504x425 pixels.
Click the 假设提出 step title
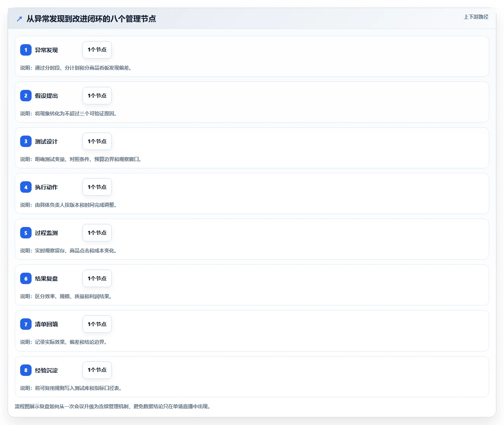coord(46,96)
